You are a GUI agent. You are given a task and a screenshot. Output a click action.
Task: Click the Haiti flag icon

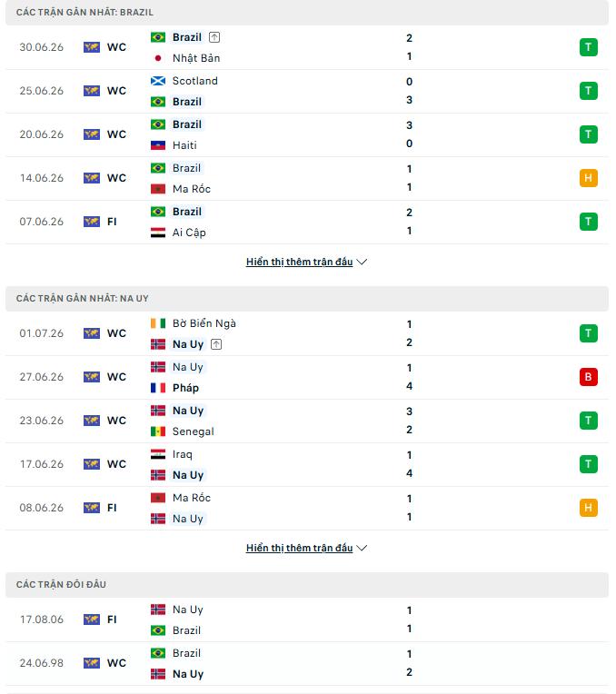[x=158, y=145]
